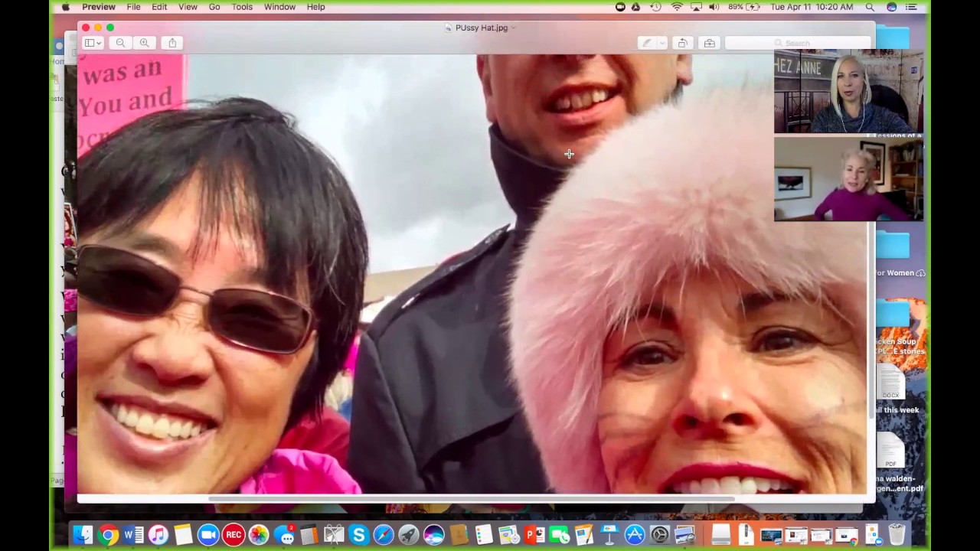Zoom in the image in Preview
Image resolution: width=980 pixels, height=551 pixels.
coord(144,43)
